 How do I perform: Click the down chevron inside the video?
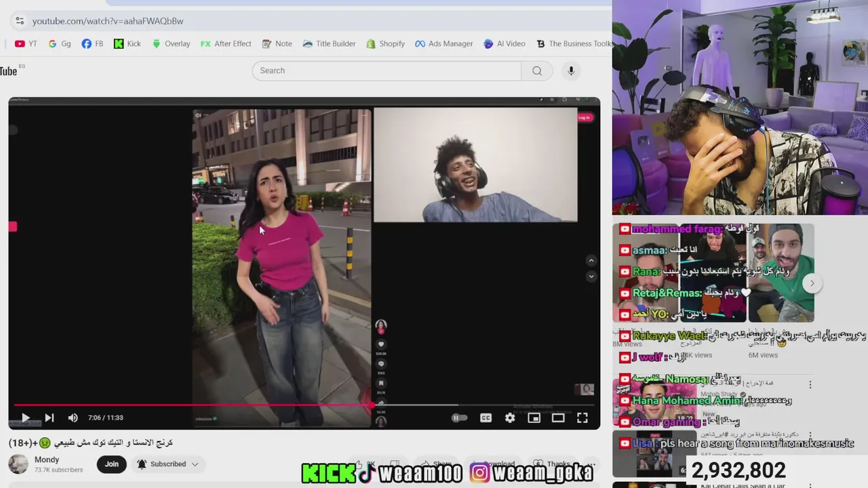[x=591, y=276]
